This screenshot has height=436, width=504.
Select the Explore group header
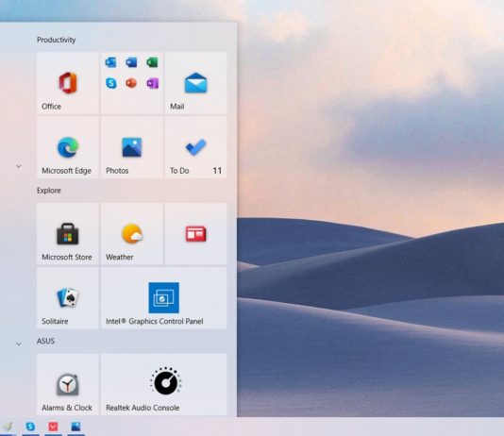[x=49, y=191]
